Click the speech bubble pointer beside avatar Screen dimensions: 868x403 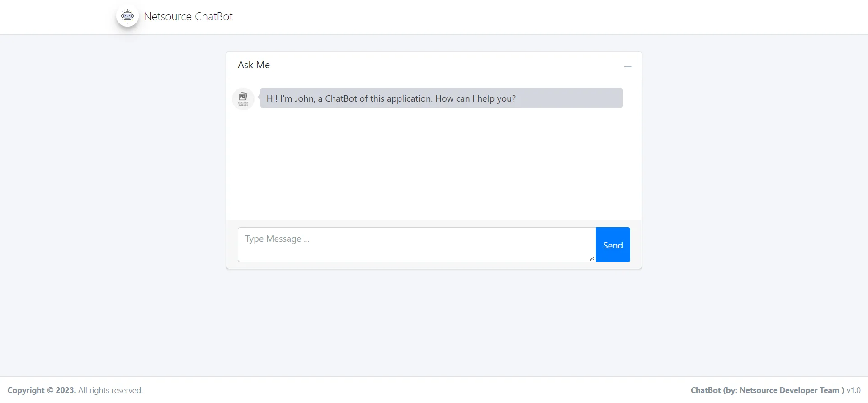coord(259,98)
